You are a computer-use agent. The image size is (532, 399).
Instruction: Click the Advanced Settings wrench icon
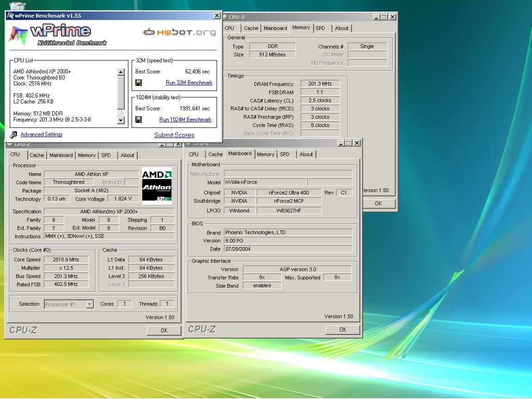click(x=13, y=135)
